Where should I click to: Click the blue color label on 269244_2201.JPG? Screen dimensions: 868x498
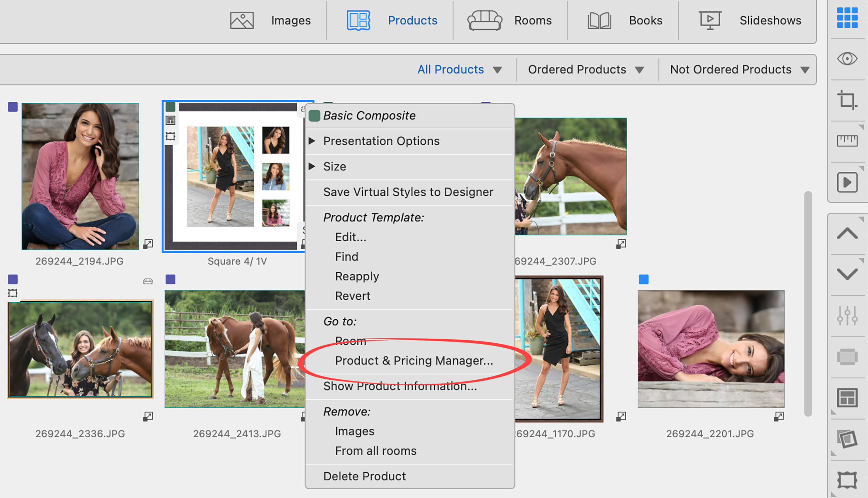click(x=643, y=280)
